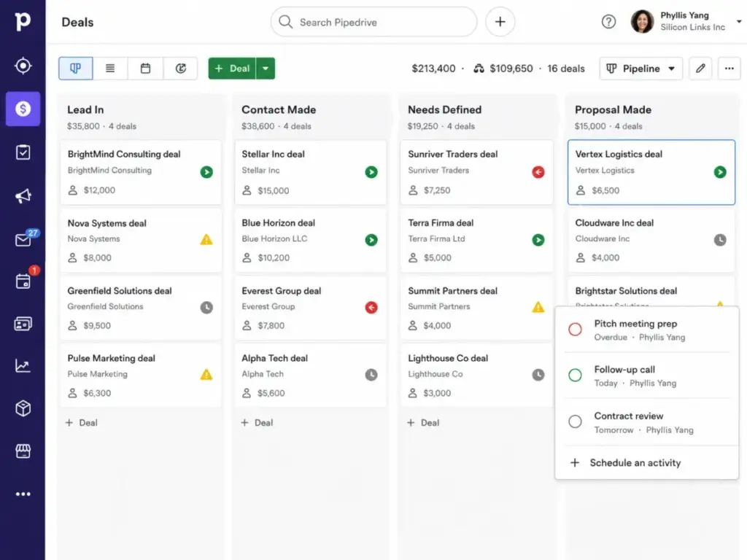
Task: Click Cloudware Inc deal clock icon
Action: click(x=720, y=240)
